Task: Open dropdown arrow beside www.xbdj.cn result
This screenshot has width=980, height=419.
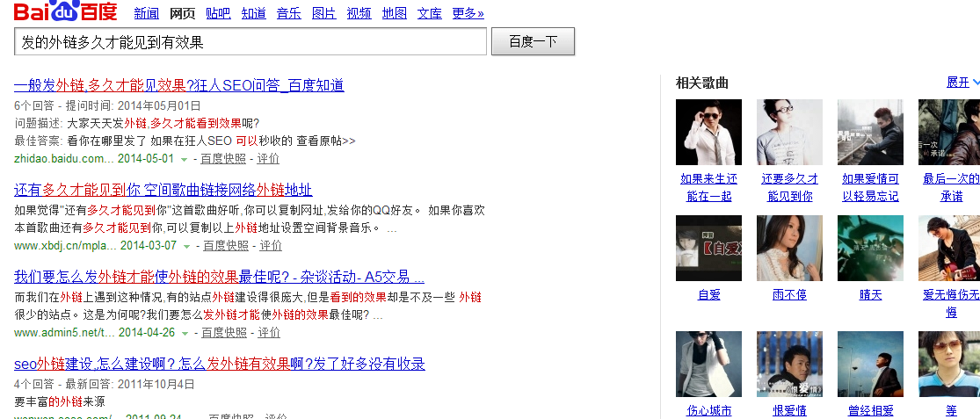Action: tap(186, 247)
